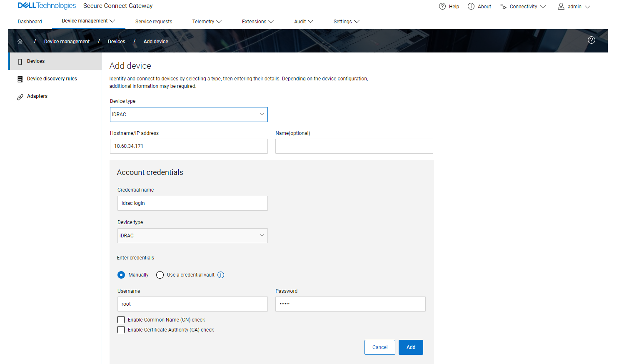Click the Hostname/IP address input field
Image resolution: width=624 pixels, height=364 pixels.
(189, 146)
